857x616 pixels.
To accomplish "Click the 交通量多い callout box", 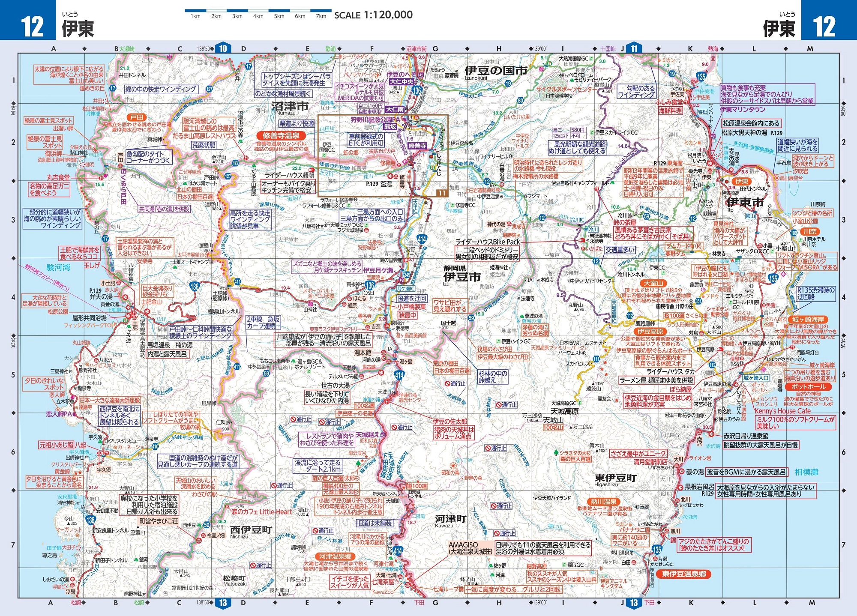I will (x=620, y=250).
